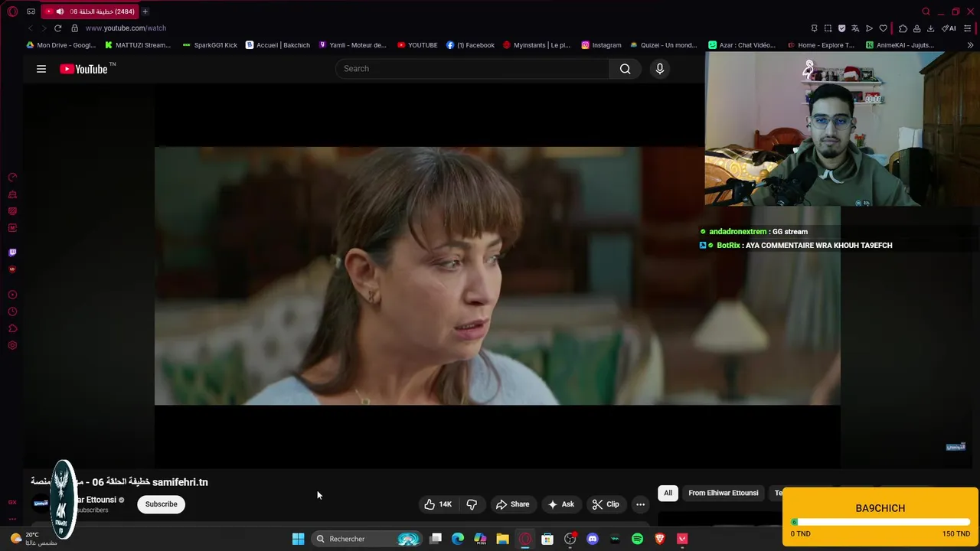Open the Myinstants bookmark
Image resolution: width=980 pixels, height=551 pixels.
(537, 45)
